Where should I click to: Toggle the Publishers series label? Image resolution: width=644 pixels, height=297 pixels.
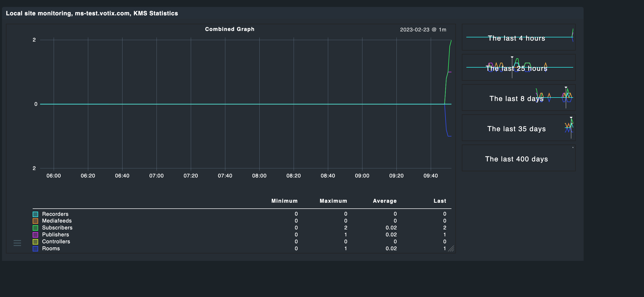point(55,235)
